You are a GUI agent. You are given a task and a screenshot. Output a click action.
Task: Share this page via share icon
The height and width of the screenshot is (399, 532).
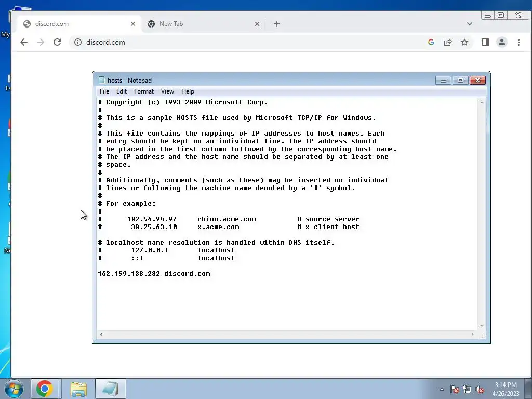[447, 42]
